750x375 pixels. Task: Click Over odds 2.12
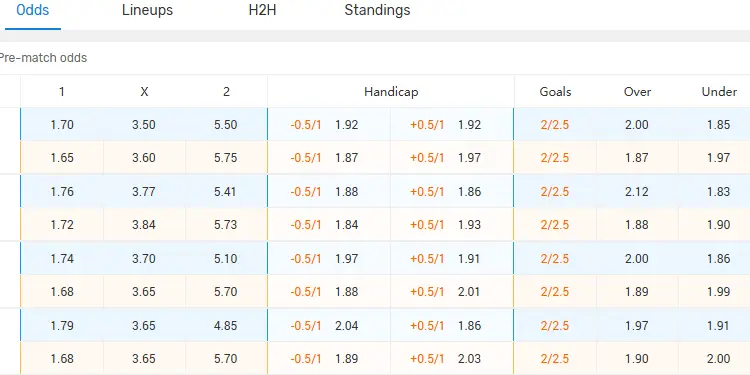[637, 192]
